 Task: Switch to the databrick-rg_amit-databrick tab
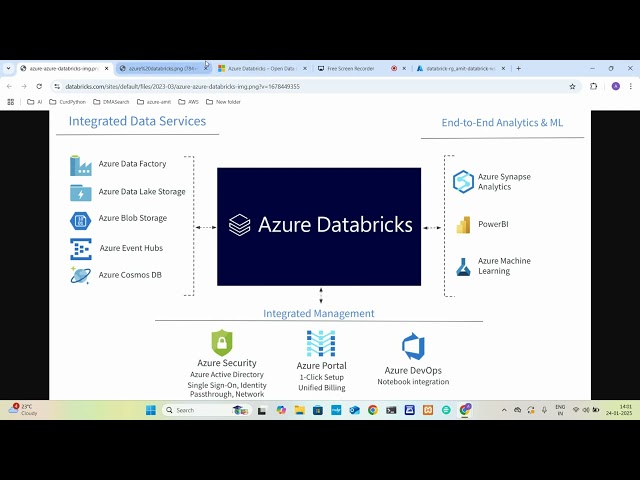tap(460, 69)
